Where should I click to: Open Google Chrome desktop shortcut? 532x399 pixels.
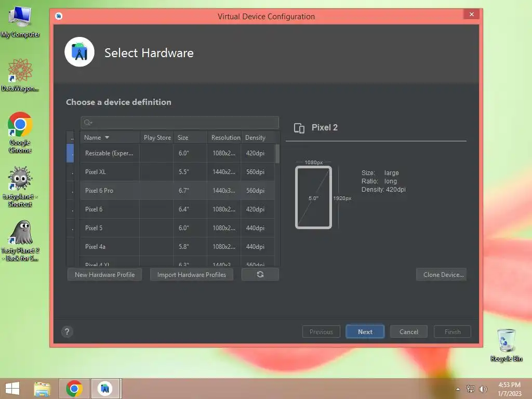pyautogui.click(x=20, y=132)
